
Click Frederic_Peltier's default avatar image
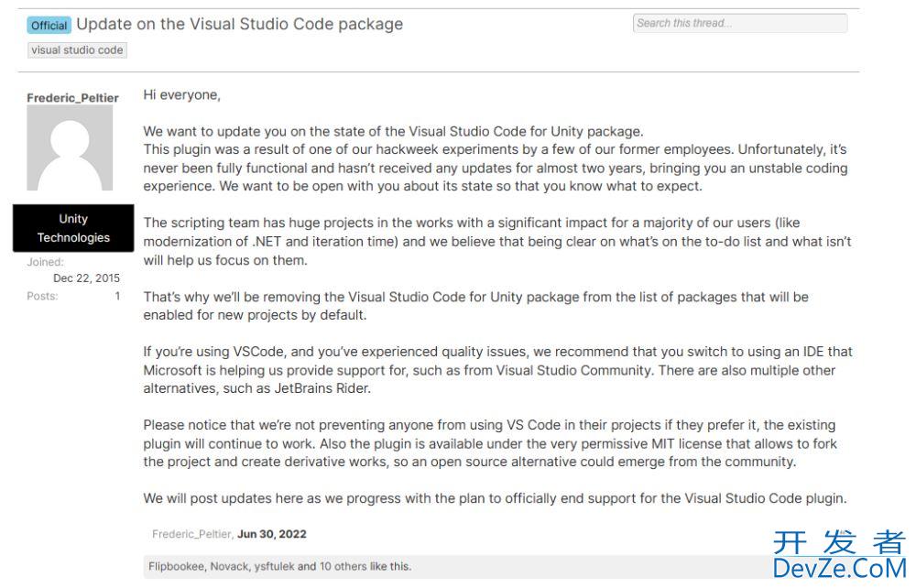(x=70, y=147)
